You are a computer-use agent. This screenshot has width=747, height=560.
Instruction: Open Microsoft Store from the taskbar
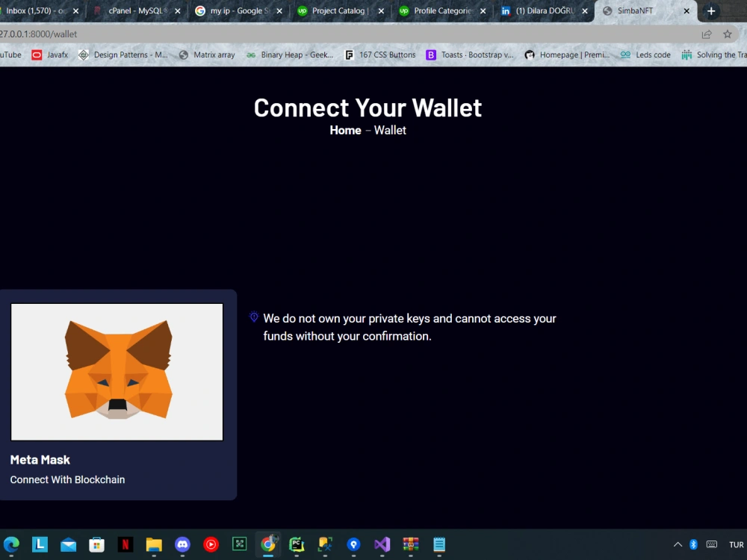96,544
